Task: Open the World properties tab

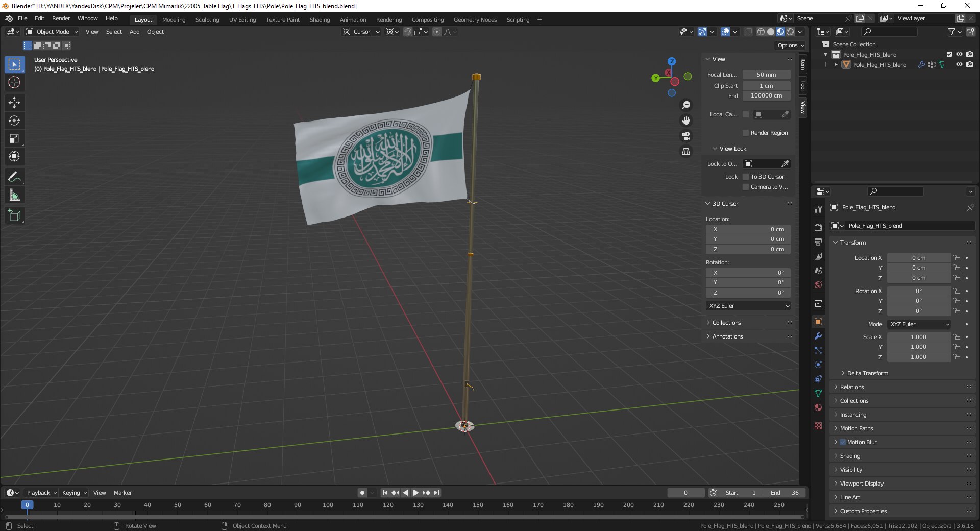Action: coord(818,285)
